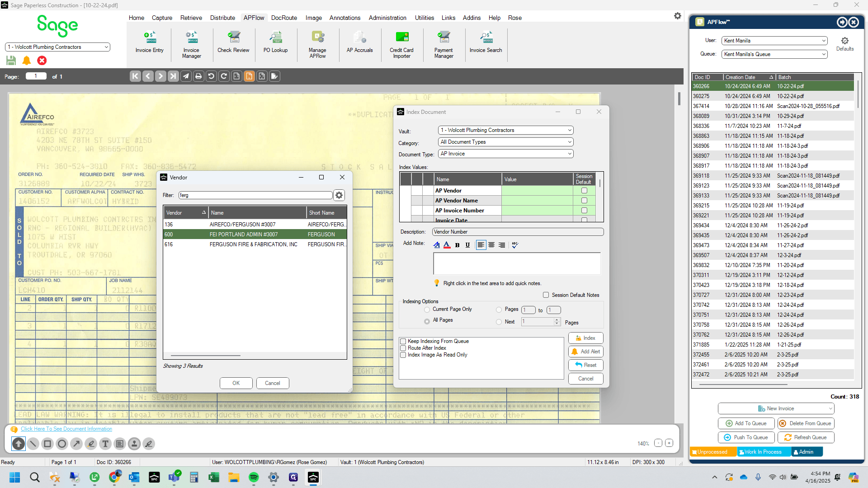The width and height of the screenshot is (868, 488).
Task: Check the AP Vendor session default box
Action: pos(584,191)
